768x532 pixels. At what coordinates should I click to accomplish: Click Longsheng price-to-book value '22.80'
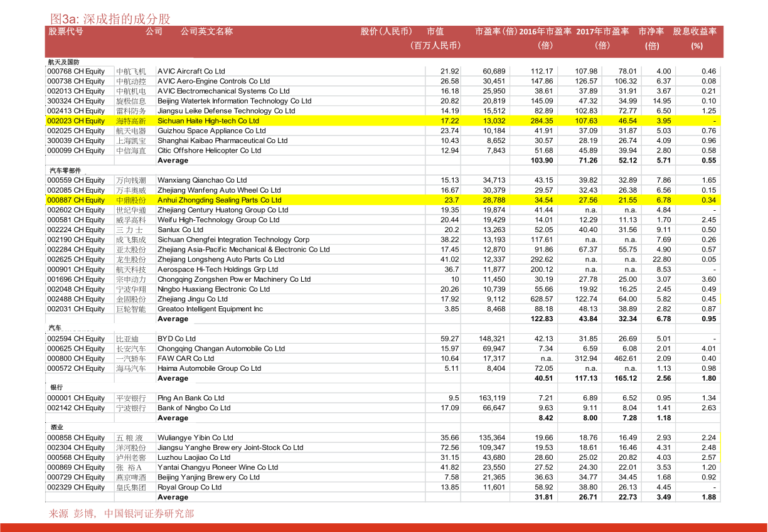pos(661,259)
